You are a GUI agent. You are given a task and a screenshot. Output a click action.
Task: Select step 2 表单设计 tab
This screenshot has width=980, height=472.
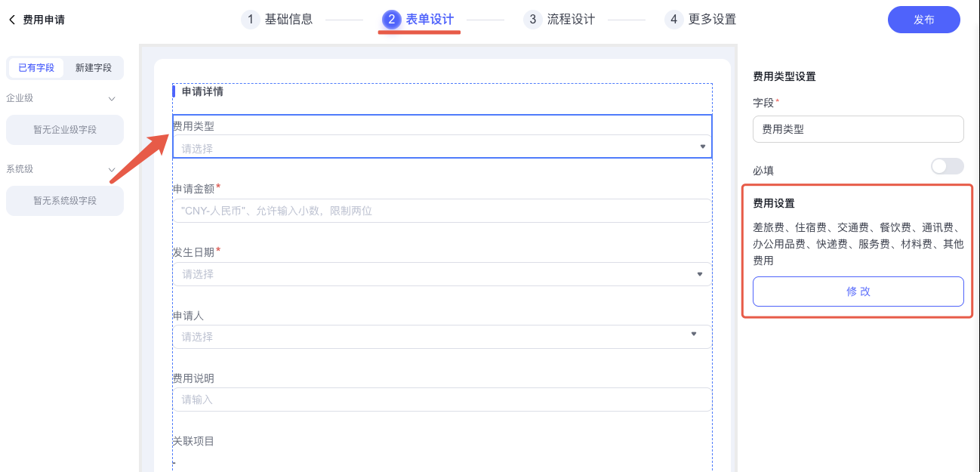click(x=418, y=20)
